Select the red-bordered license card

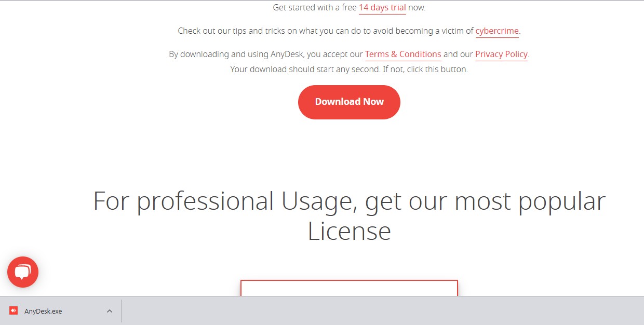click(x=349, y=288)
